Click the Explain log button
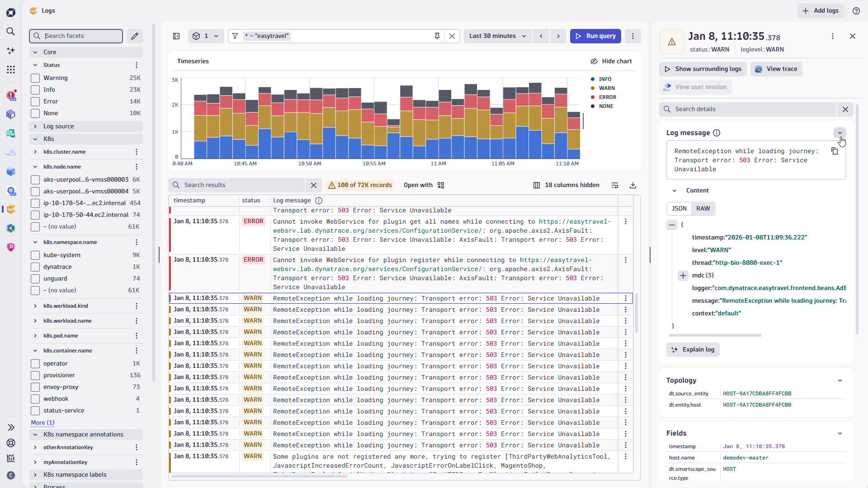This screenshot has width=868, height=488. click(x=693, y=349)
